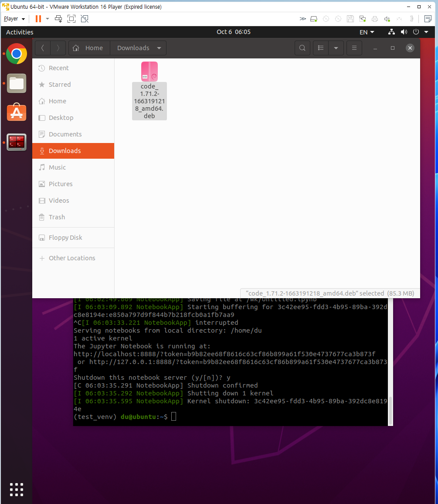
Task: Open the red terminal app in dock
Action: 17,142
